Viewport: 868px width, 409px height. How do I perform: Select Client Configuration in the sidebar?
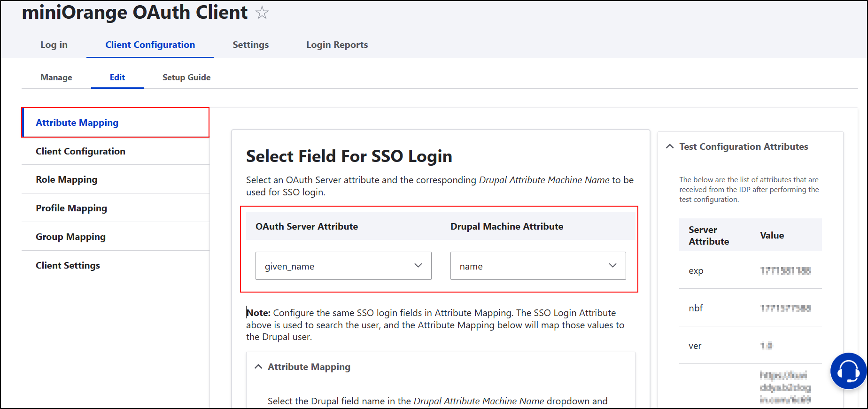point(116,151)
